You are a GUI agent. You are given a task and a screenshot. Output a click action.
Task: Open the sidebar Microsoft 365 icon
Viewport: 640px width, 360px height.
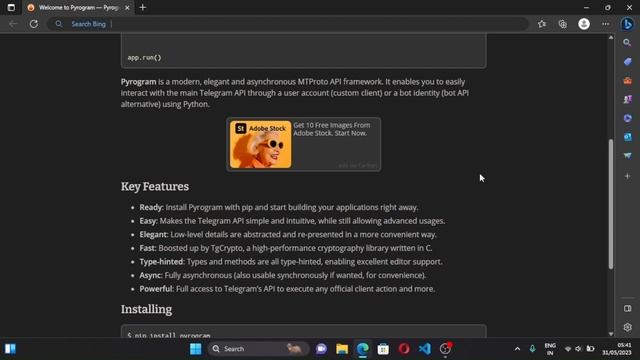click(x=627, y=118)
